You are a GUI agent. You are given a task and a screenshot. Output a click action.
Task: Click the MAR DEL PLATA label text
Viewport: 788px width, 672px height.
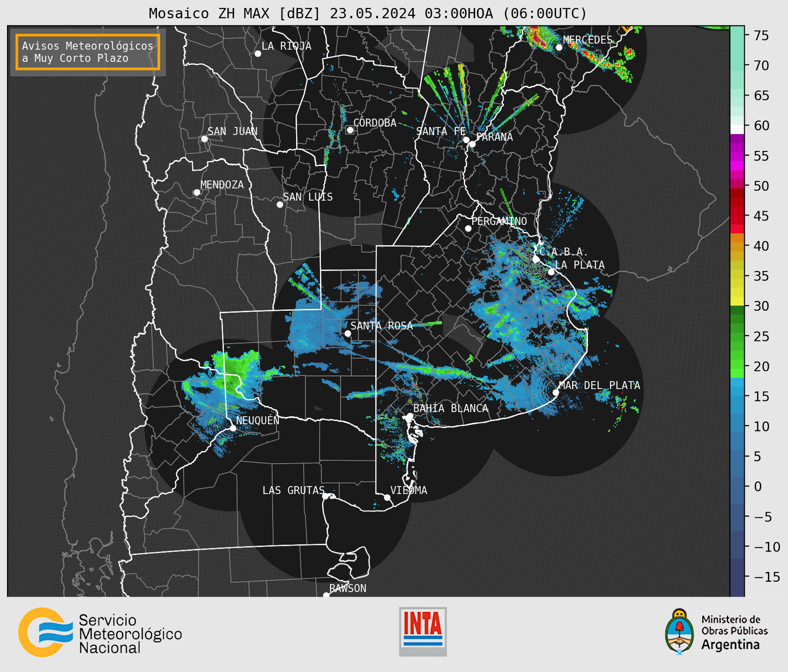click(599, 385)
